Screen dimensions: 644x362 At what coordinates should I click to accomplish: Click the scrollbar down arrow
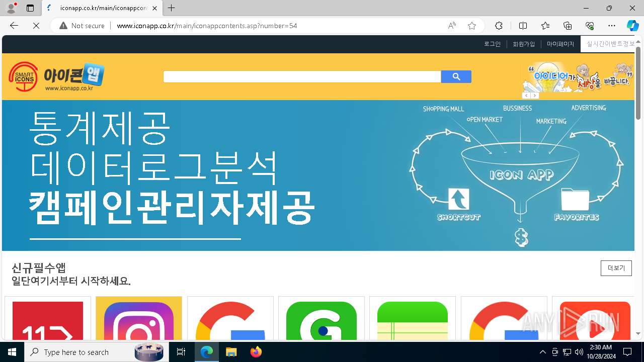tap(638, 334)
